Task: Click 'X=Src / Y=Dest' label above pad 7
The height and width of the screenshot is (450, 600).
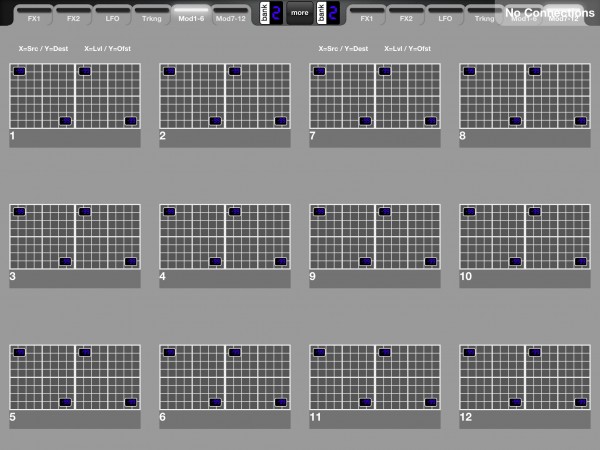Action: pyautogui.click(x=343, y=49)
